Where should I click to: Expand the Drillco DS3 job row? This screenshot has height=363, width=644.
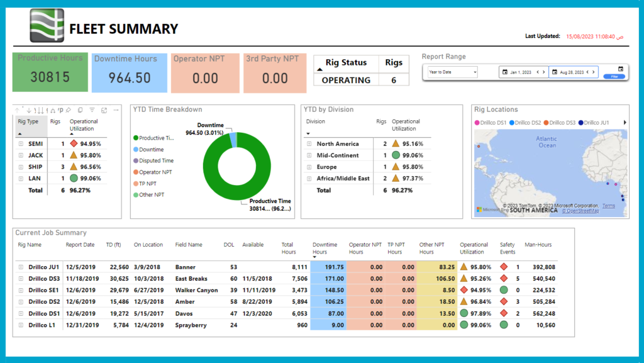coord(21,279)
